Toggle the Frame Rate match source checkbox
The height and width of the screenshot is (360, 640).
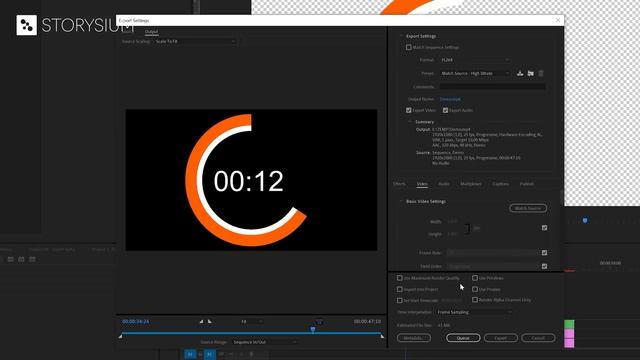(x=544, y=253)
